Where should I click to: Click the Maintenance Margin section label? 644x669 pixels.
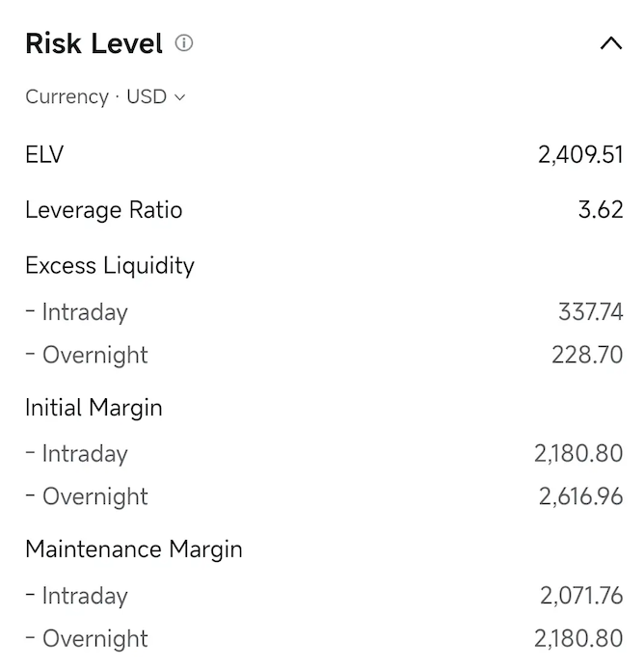click(134, 549)
